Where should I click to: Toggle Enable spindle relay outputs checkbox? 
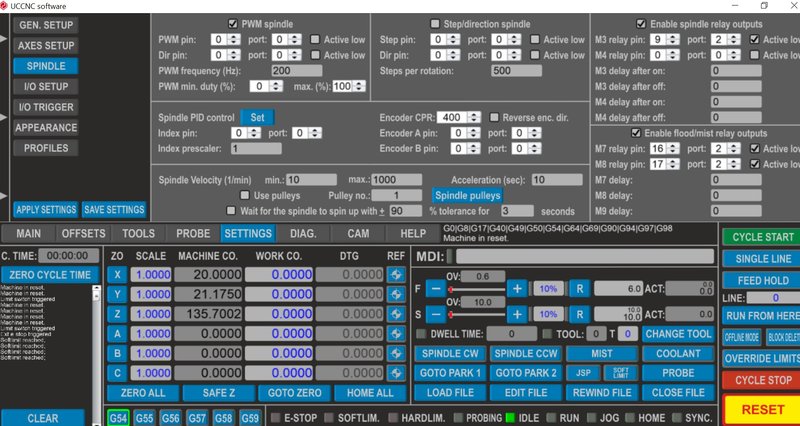pyautogui.click(x=641, y=23)
